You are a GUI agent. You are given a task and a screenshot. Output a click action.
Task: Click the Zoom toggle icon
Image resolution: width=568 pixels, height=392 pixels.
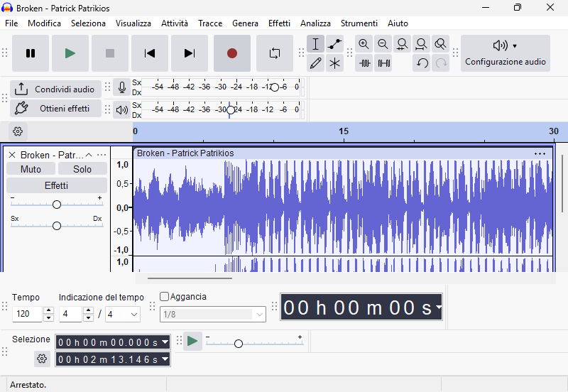point(440,44)
